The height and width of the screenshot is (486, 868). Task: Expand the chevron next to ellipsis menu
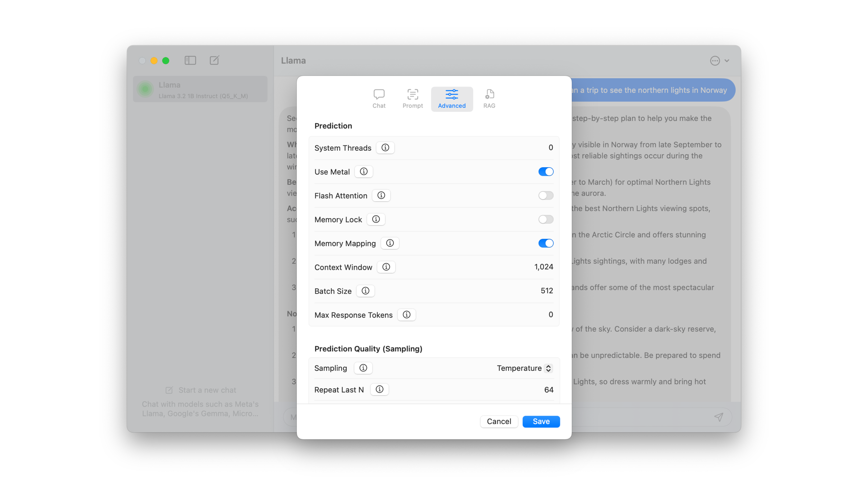click(727, 61)
